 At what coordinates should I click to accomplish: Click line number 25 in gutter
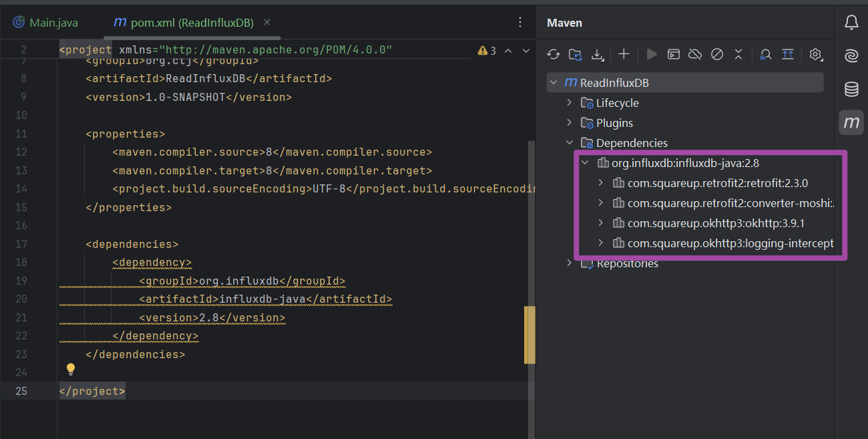tap(21, 391)
